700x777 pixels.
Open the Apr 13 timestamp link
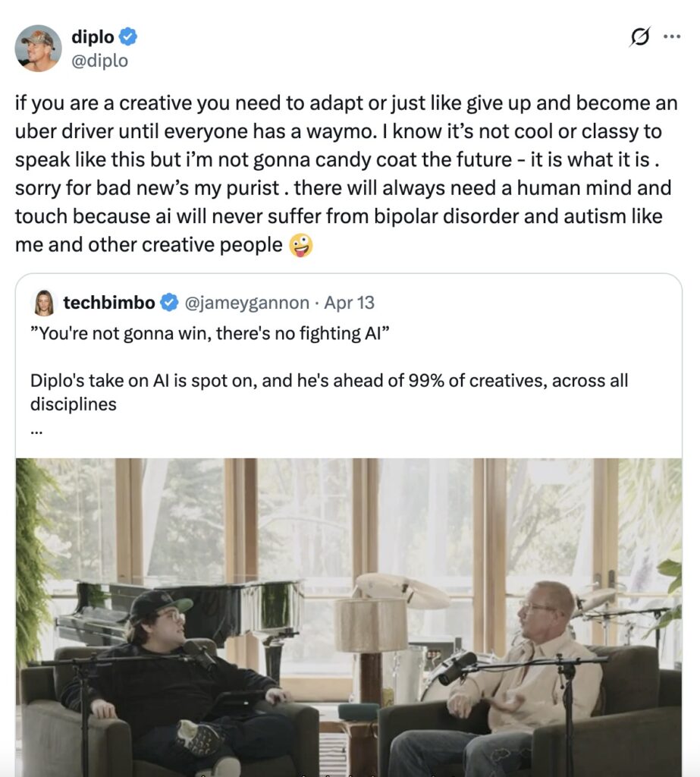[349, 303]
